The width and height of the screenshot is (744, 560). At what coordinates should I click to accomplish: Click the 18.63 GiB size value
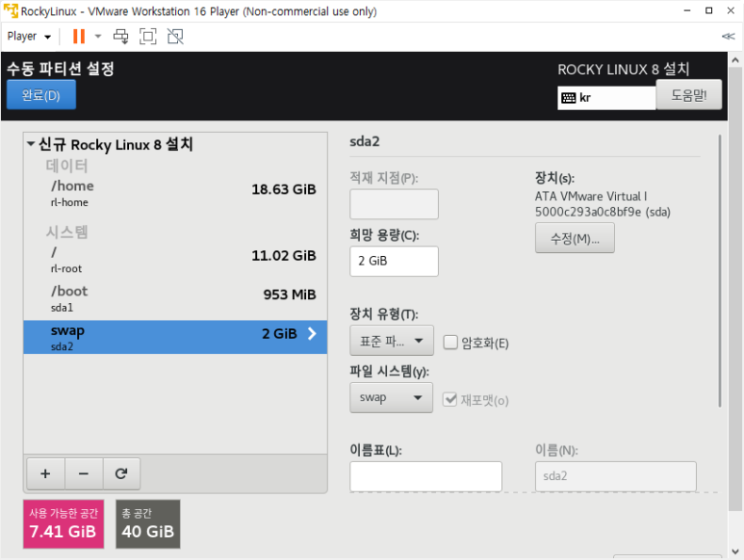[283, 190]
